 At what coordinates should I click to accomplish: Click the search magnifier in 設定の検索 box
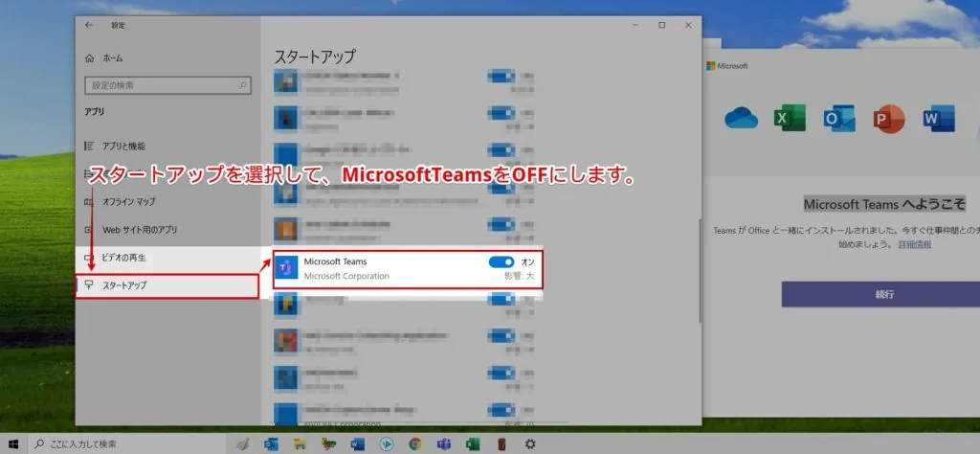pos(242,85)
